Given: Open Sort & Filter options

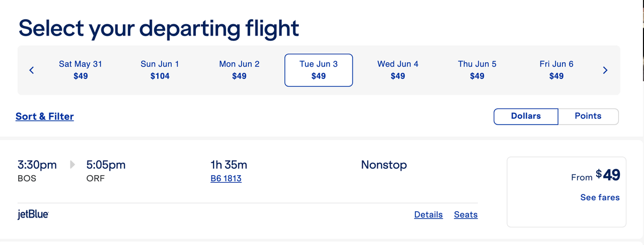Looking at the screenshot, I should pos(45,116).
